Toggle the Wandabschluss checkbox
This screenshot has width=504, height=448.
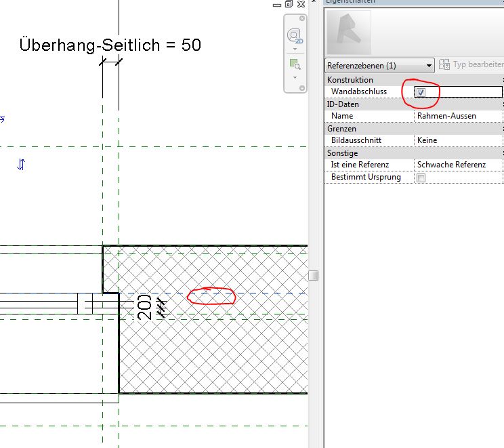tap(421, 92)
